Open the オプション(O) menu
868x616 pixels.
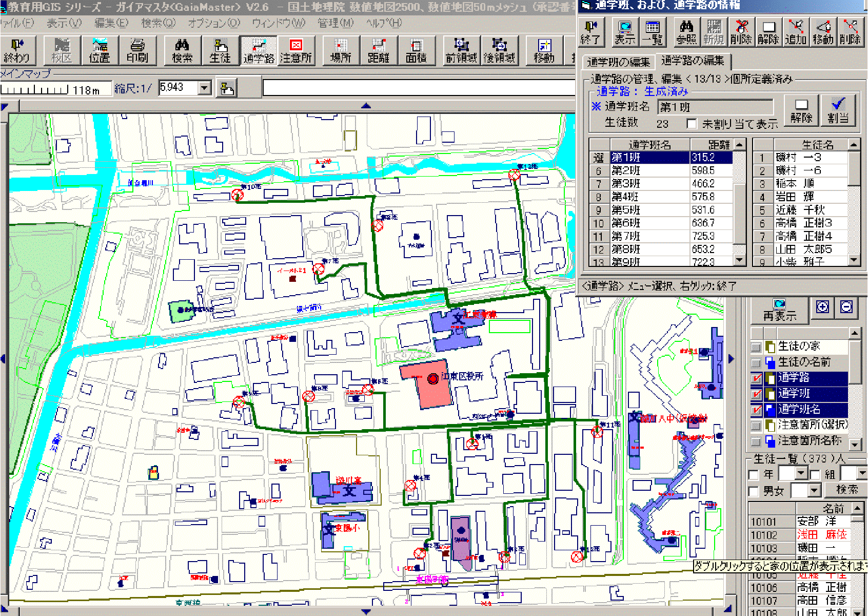214,23
